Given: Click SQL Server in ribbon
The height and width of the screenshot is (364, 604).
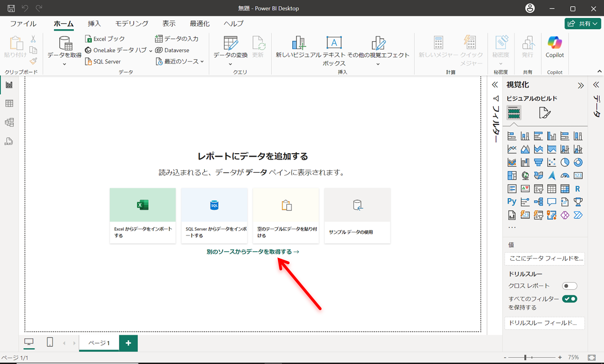Looking at the screenshot, I should (103, 61).
